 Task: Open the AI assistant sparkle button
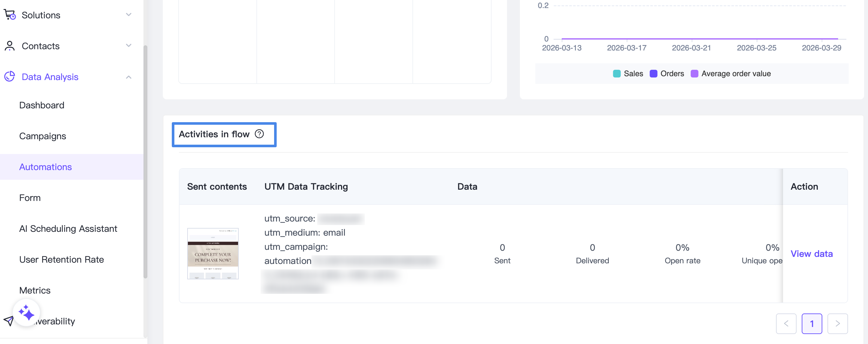[26, 313]
